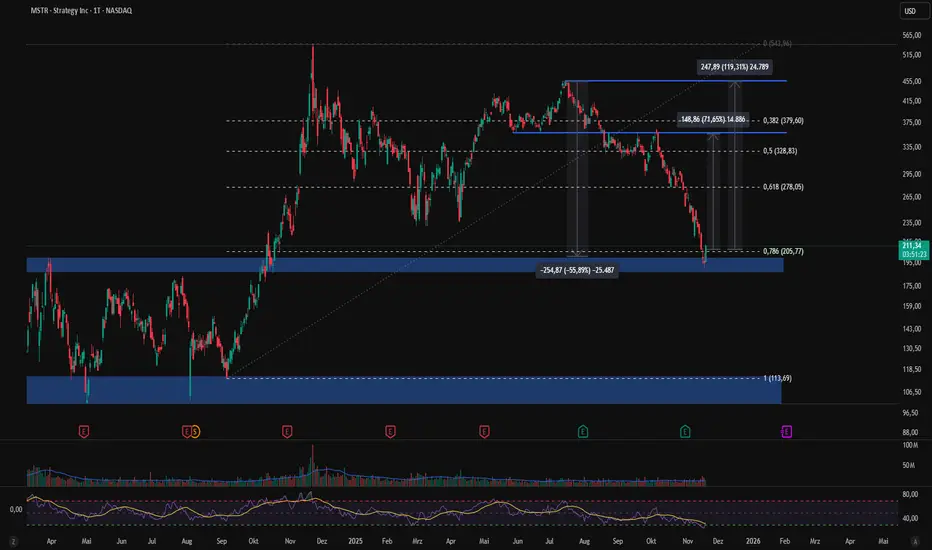The width and height of the screenshot is (932, 550).
Task: Click the 235,00 price axis label
Action: pyautogui.click(x=911, y=223)
